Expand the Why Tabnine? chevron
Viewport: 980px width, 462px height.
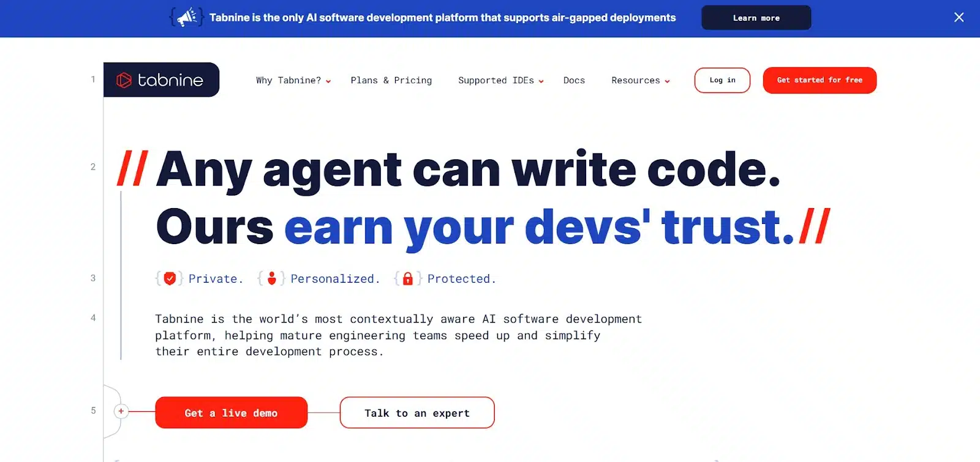pyautogui.click(x=328, y=81)
